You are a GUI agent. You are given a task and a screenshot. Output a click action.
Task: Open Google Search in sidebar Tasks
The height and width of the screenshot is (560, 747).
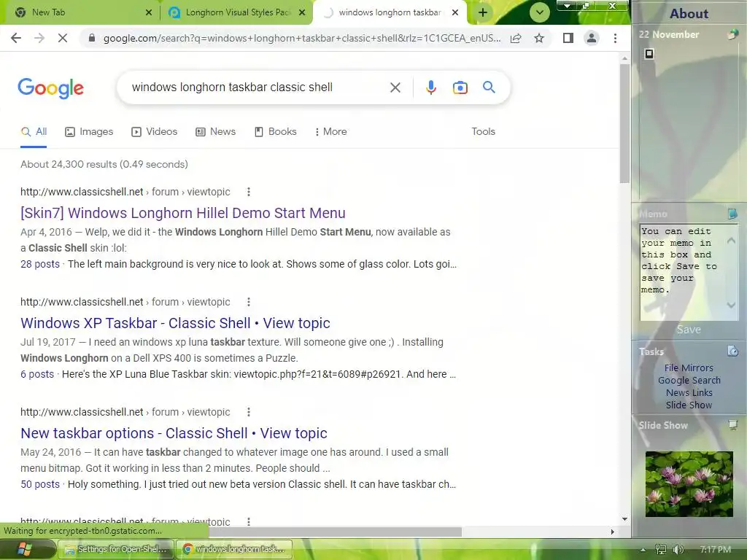689,381
